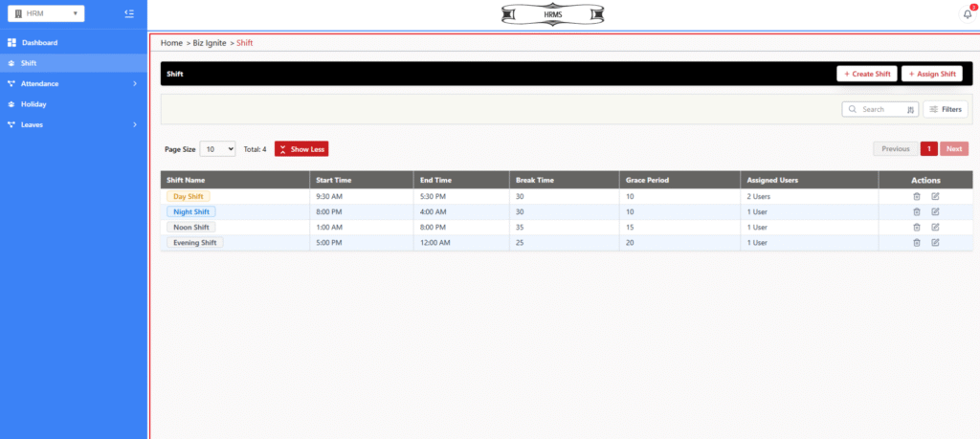
Task: Click the Home breadcrumb link
Action: coord(171,43)
